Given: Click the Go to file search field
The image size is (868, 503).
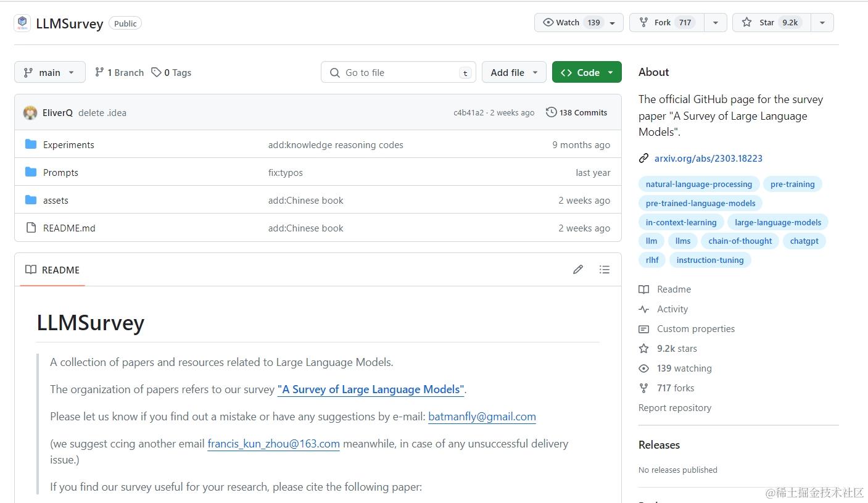Looking at the screenshot, I should [399, 72].
